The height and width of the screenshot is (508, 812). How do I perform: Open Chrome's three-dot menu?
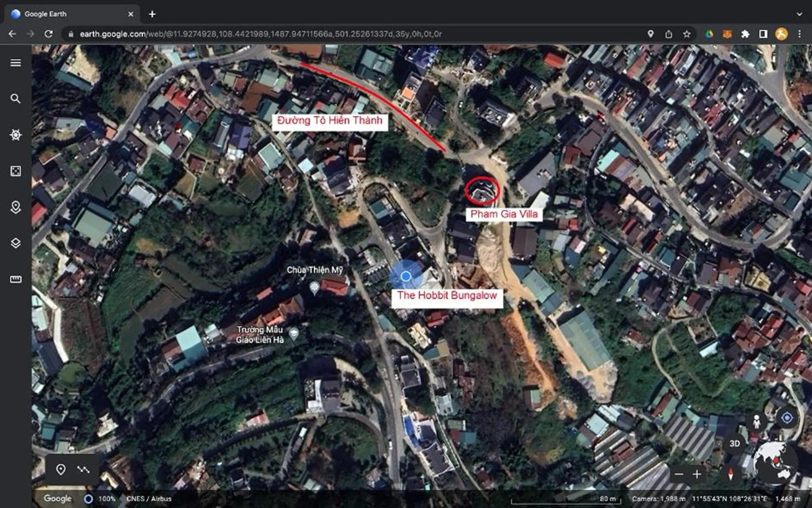799,34
